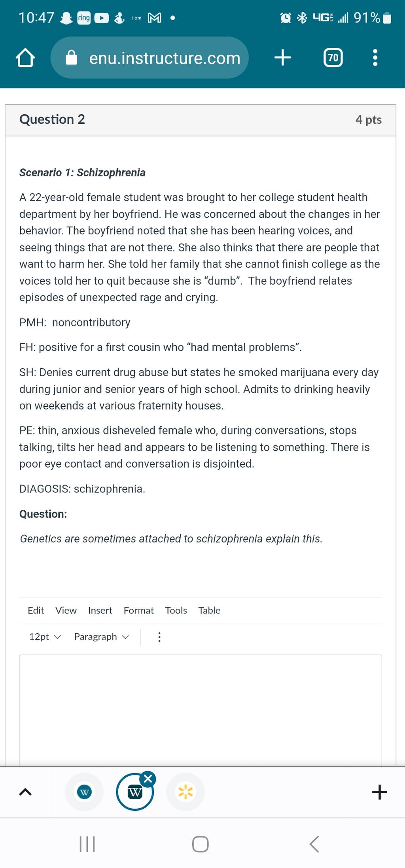Collapse the bottom tab strip with the up chevron
Screen dimensions: 405x868
(25, 792)
